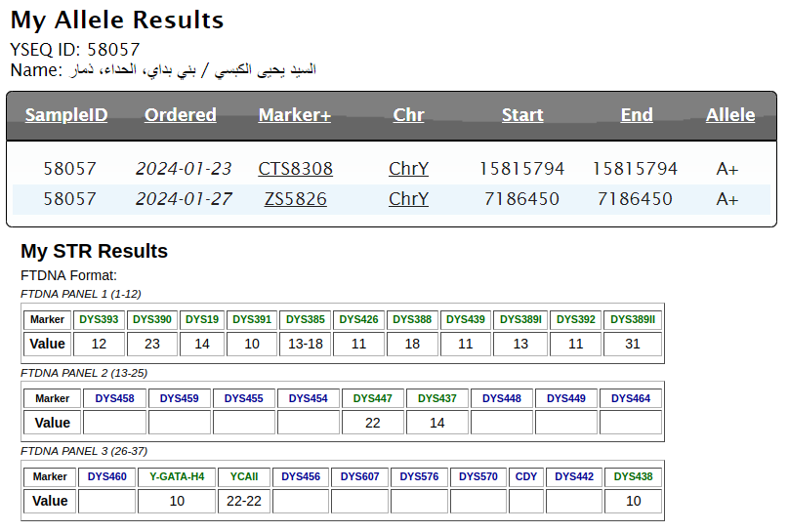The image size is (789, 532).
Task: Click the DYS447 value 22 cell
Action: tap(372, 423)
